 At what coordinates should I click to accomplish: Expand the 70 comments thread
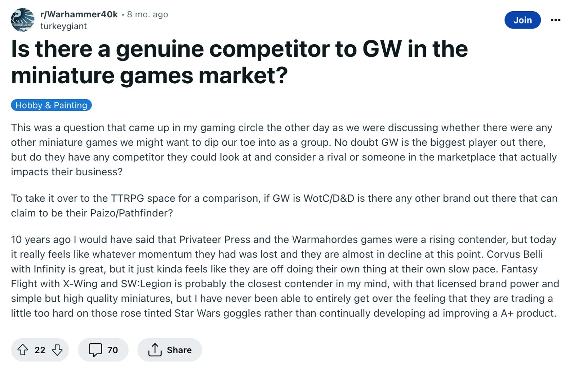[103, 350]
